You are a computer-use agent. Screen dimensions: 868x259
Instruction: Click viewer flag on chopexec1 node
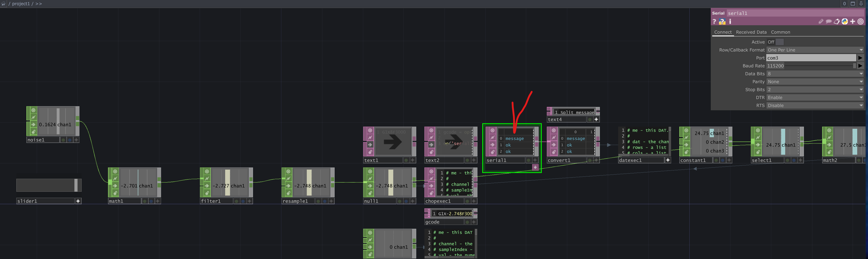[431, 171]
